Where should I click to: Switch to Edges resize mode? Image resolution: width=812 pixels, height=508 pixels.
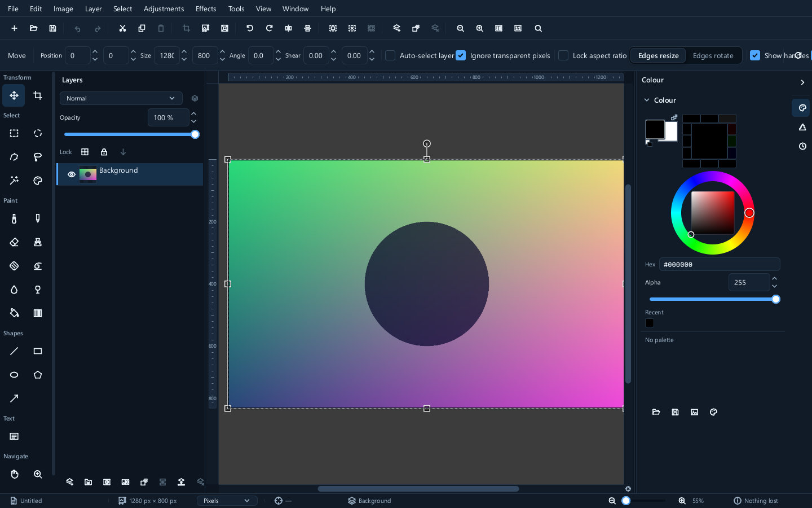click(x=658, y=55)
